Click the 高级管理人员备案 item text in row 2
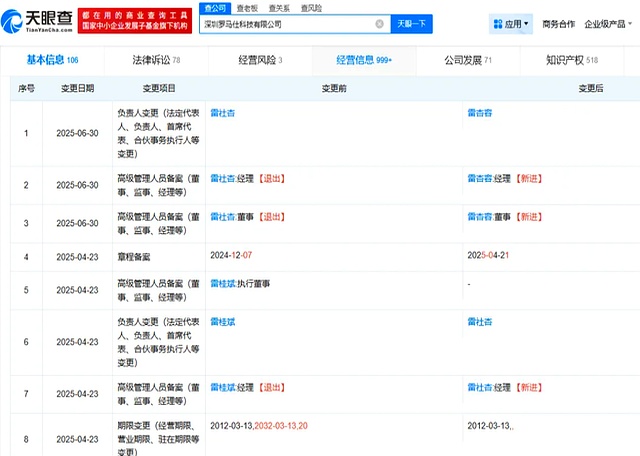Image resolution: width=640 pixels, height=456 pixels. point(158,185)
